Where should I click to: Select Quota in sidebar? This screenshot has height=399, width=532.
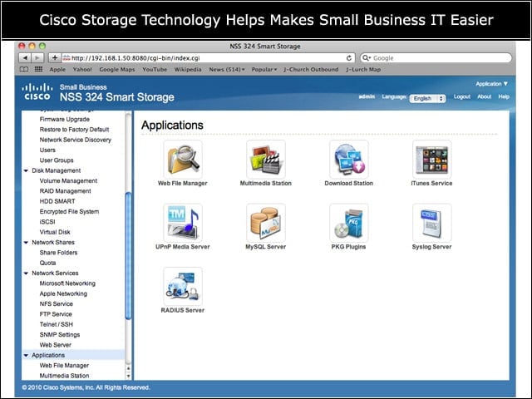47,263
